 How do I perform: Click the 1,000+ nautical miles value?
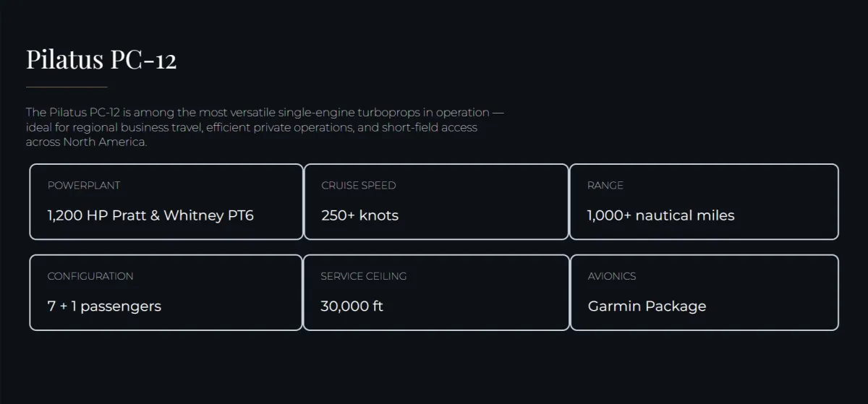(x=660, y=215)
